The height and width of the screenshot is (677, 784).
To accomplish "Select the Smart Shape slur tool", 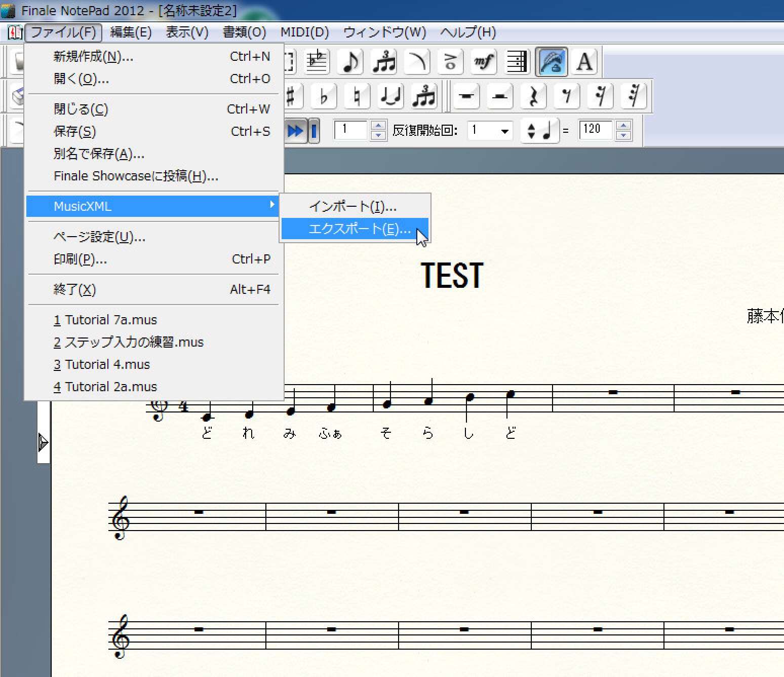I will coord(417,62).
